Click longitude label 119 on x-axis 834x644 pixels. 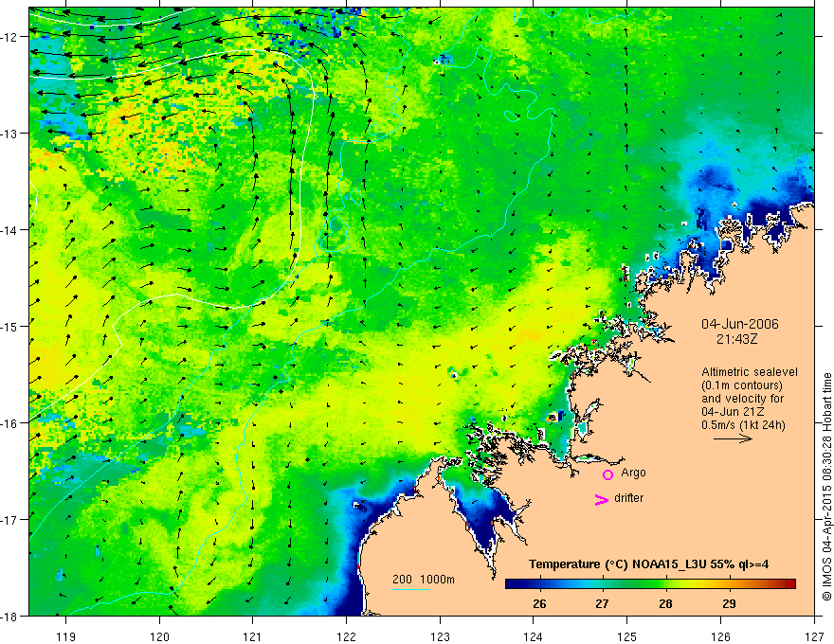tap(66, 636)
